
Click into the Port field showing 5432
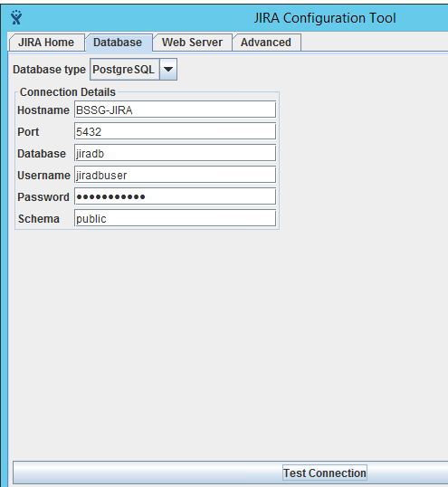(175, 131)
